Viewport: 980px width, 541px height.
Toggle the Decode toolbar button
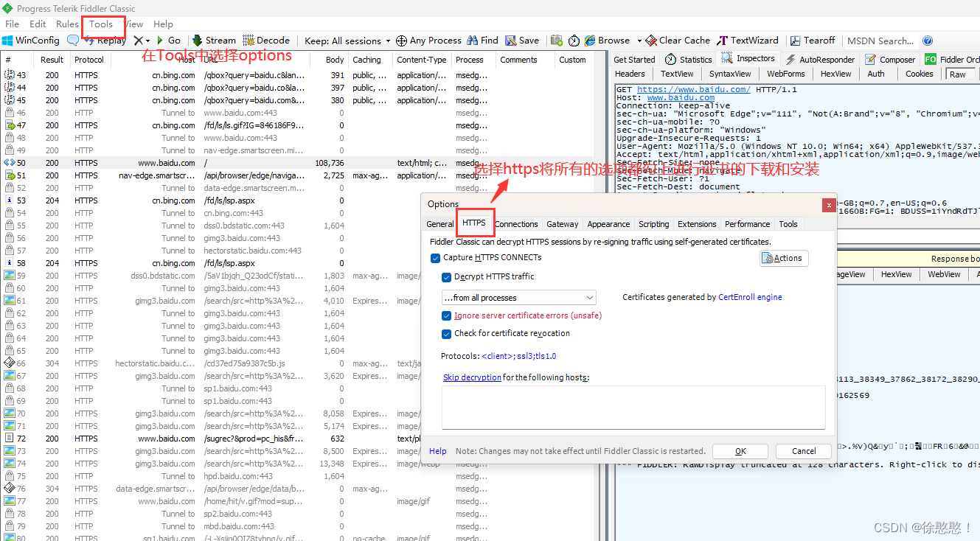pyautogui.click(x=266, y=41)
